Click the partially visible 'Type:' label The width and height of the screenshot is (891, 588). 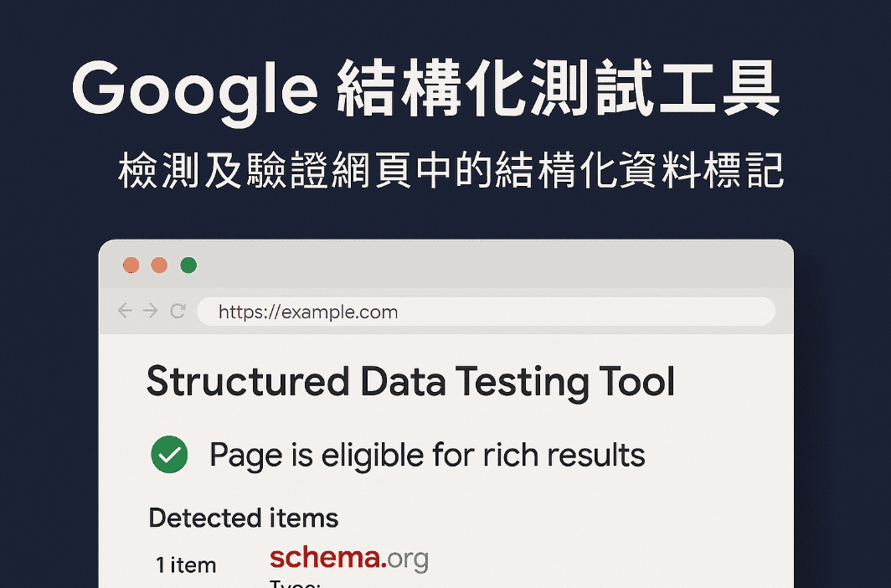click(295, 584)
